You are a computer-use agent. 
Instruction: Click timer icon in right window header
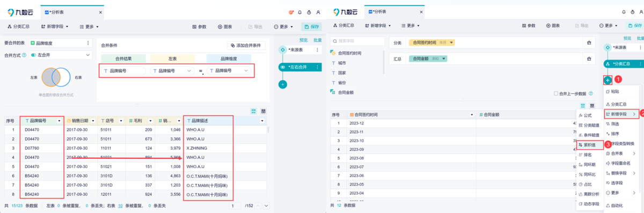pos(633,12)
